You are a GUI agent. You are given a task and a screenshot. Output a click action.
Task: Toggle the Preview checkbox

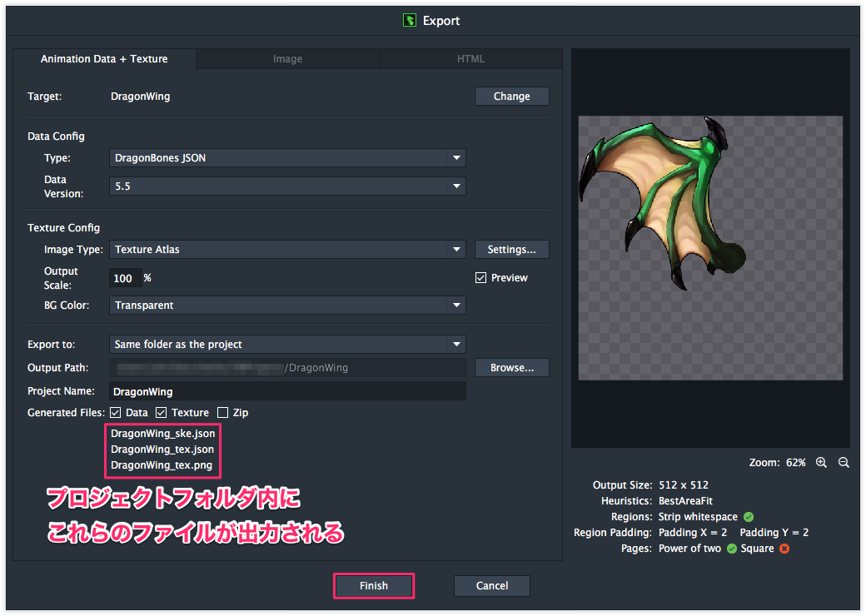481,278
